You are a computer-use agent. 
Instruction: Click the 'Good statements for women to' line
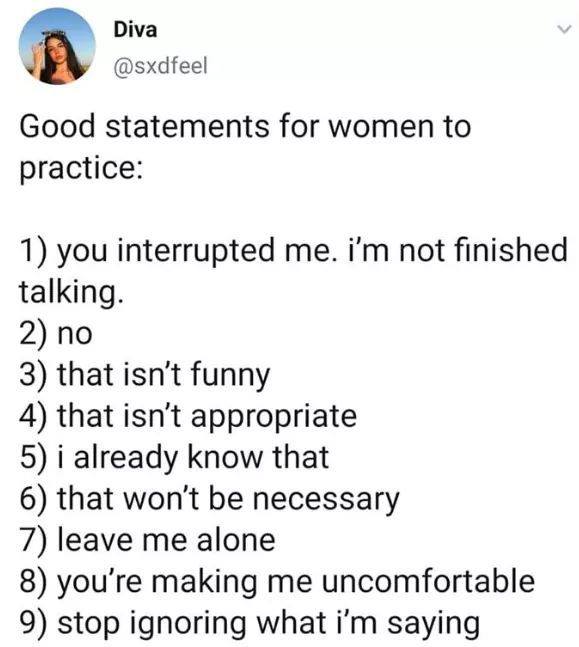[245, 126]
